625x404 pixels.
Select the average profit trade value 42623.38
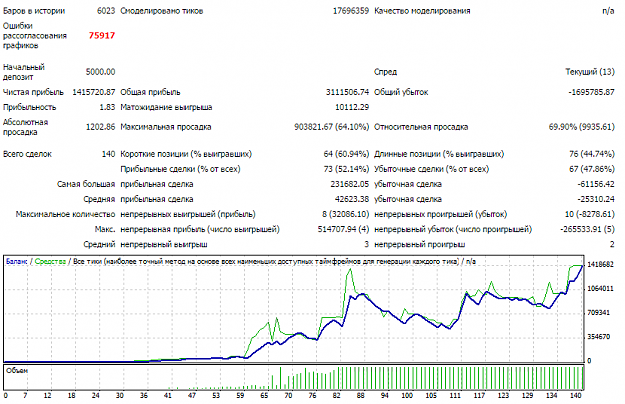pos(352,199)
